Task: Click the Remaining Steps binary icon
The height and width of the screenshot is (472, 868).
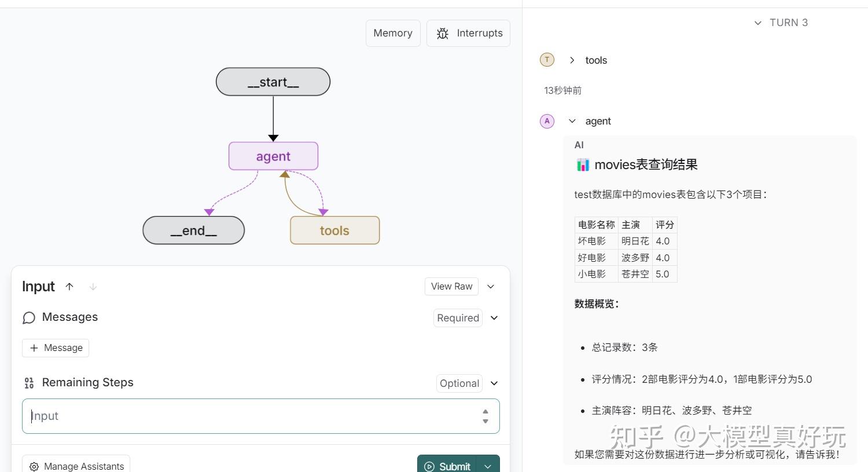Action: point(29,382)
